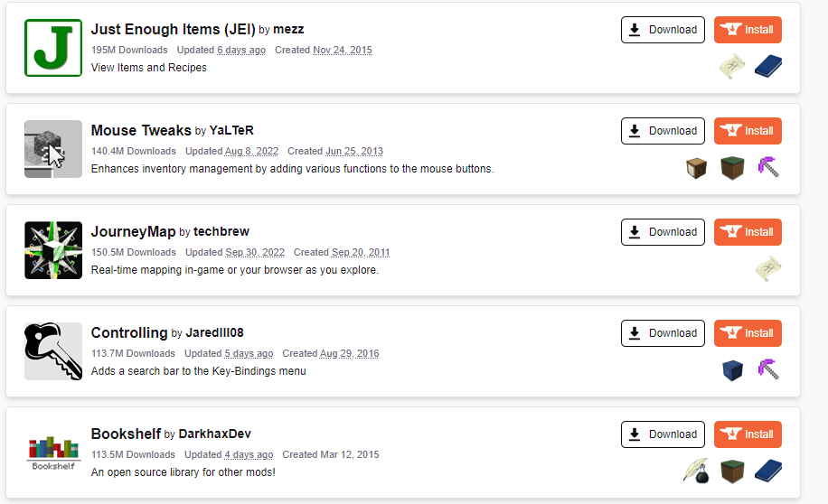Open the Bookshelf mod title link

[x=125, y=434]
